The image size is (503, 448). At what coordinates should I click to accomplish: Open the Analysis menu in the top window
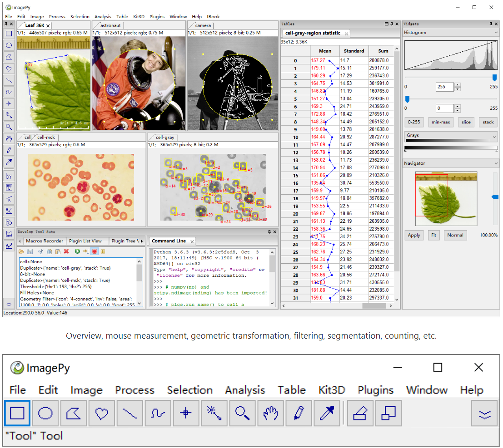point(103,17)
